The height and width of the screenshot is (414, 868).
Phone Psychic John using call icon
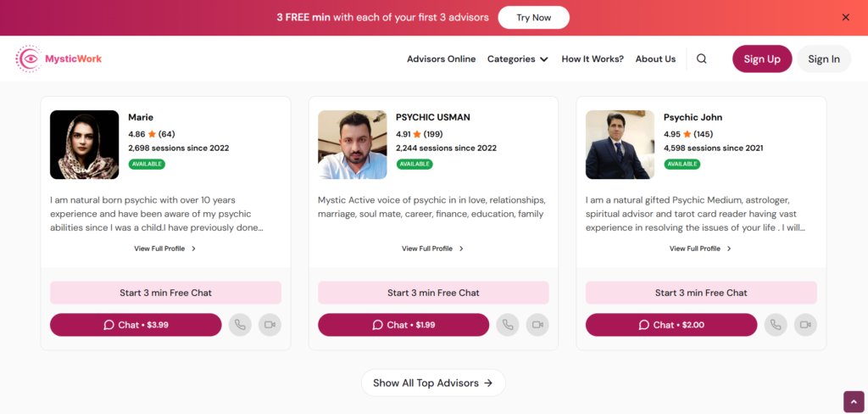pos(776,325)
